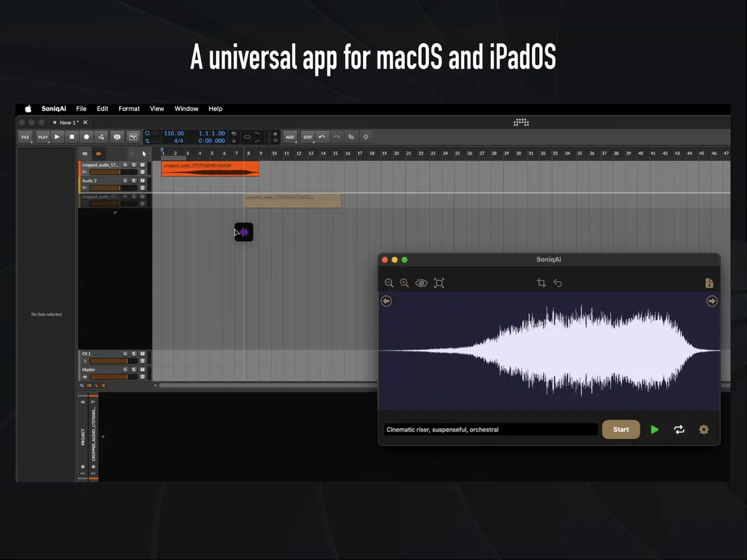The width and height of the screenshot is (747, 560).
Task: Open the ADD dropdown in DAW toolbar
Action: coord(290,137)
